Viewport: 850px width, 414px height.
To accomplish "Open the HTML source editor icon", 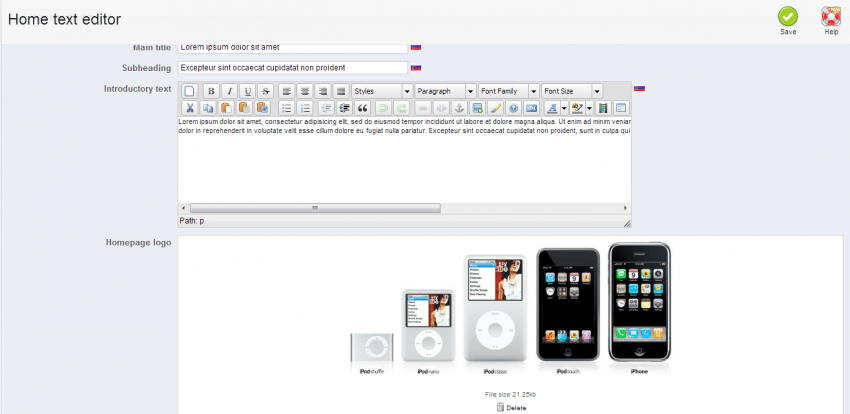I will [x=532, y=107].
